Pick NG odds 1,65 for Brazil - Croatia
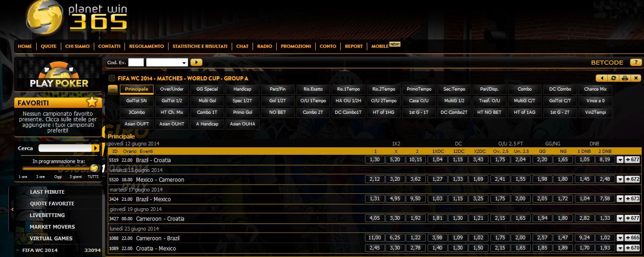Viewport: 644px width, 257px height. click(562, 160)
